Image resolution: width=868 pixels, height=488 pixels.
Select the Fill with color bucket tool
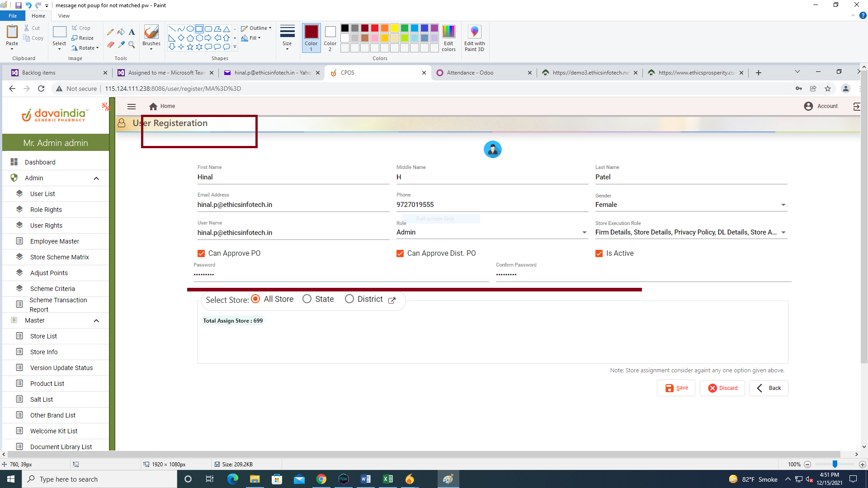click(121, 32)
